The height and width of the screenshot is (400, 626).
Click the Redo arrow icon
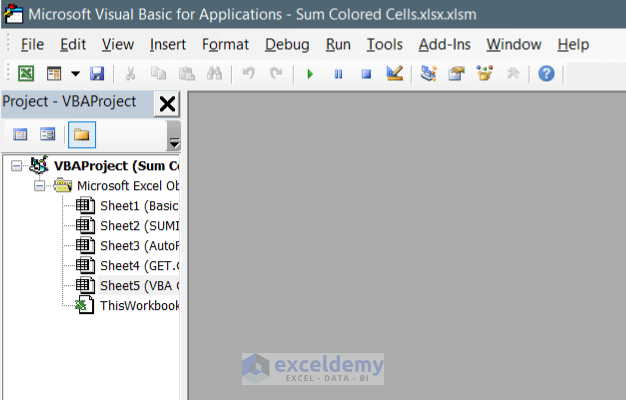click(x=276, y=74)
